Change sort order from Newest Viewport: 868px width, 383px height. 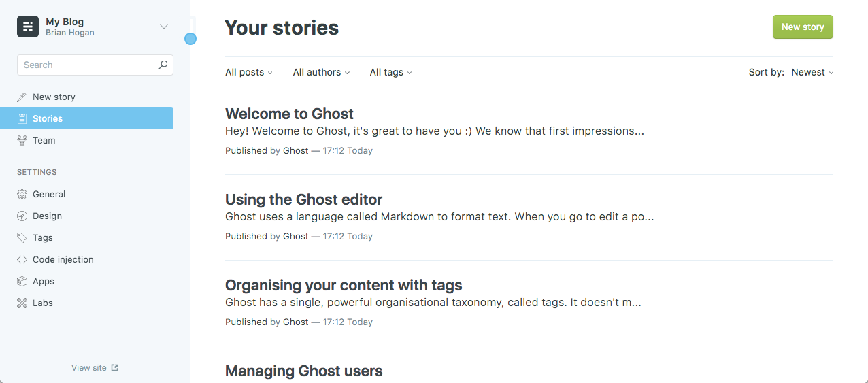point(812,73)
